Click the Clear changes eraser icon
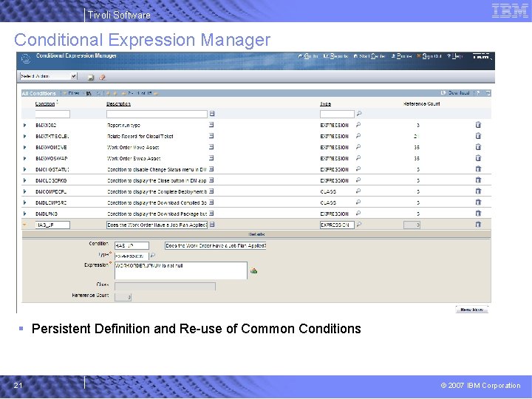The image size is (532, 399). pyautogui.click(x=103, y=78)
